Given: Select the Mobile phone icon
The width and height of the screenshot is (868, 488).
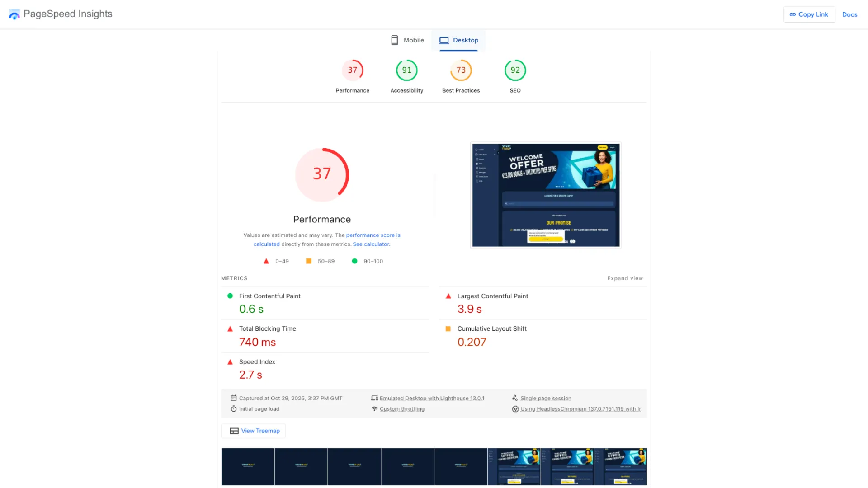Looking at the screenshot, I should point(394,40).
